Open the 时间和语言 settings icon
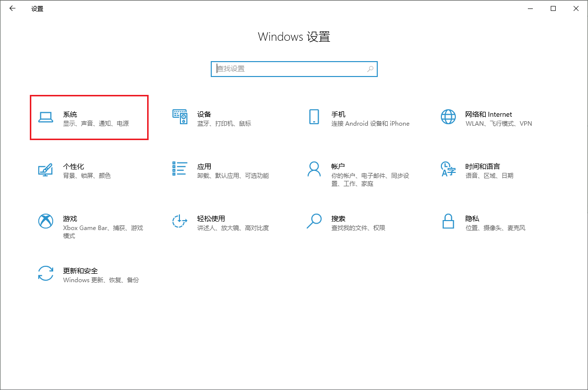 tap(448, 169)
